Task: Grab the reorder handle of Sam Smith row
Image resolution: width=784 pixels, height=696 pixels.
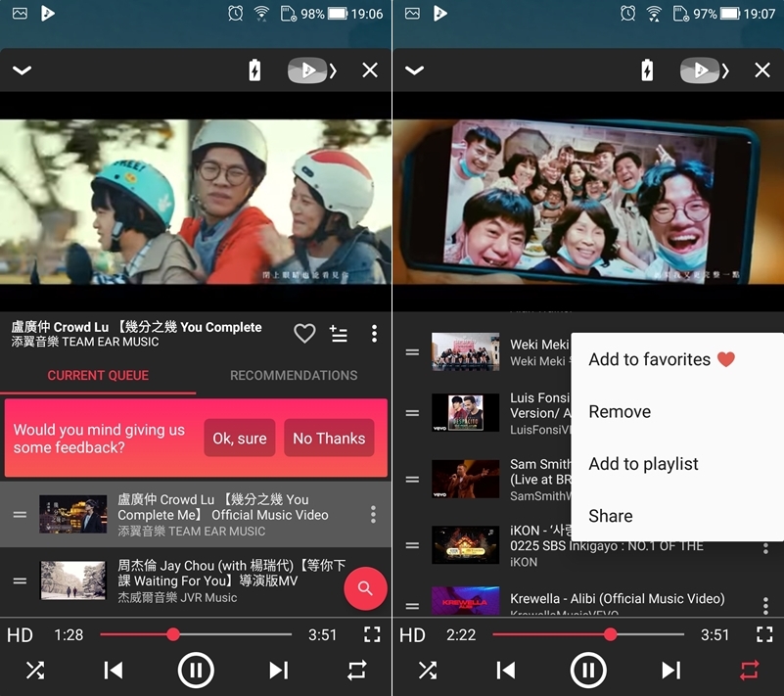Action: coord(412,480)
